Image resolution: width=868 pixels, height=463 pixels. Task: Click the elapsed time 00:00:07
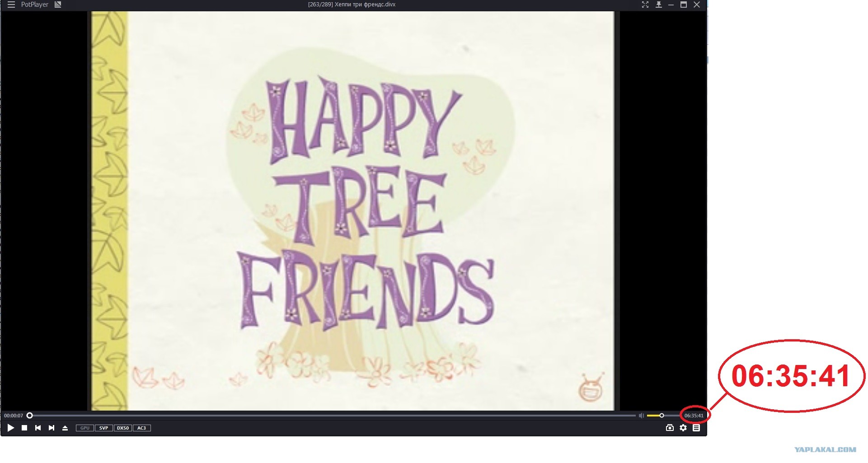pyautogui.click(x=14, y=416)
